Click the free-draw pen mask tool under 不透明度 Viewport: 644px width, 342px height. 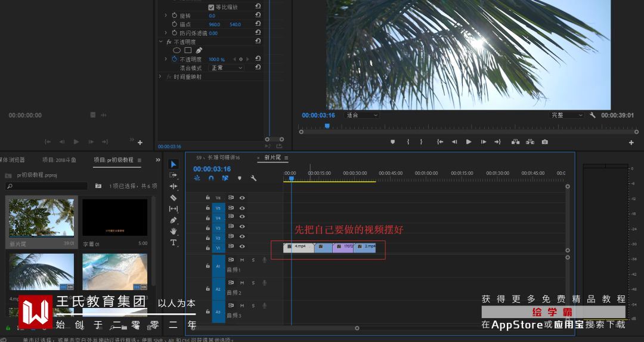point(199,50)
